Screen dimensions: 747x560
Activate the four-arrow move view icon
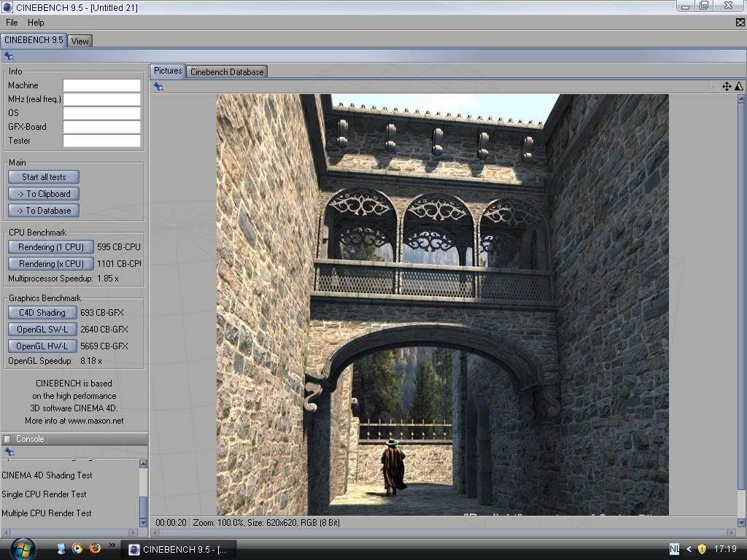pos(727,86)
